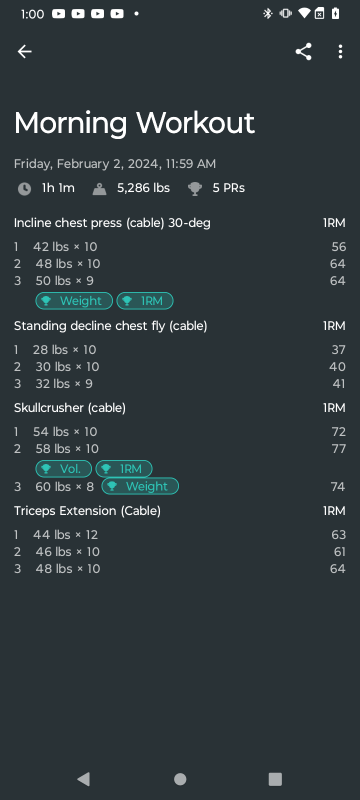The width and height of the screenshot is (360, 800).
Task: Open the three-dot overflow menu
Action: [340, 52]
